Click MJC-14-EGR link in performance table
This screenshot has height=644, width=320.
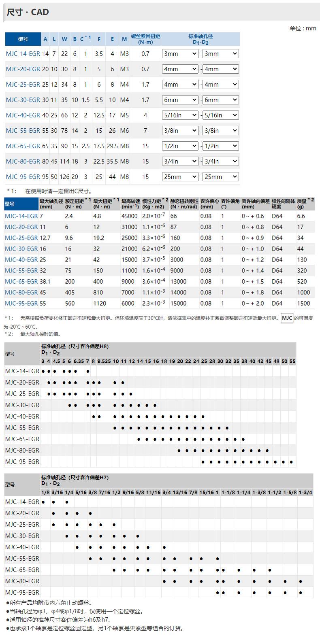tap(21, 216)
